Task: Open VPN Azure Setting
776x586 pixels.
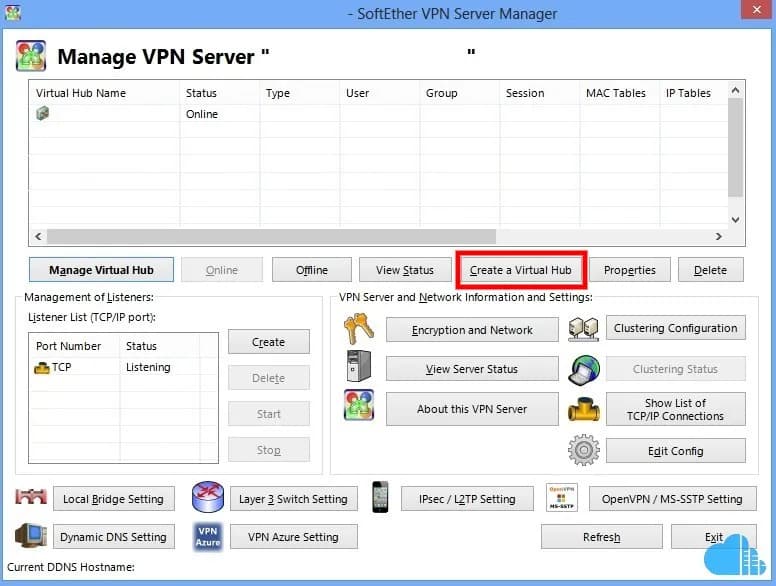Action: [x=293, y=537]
